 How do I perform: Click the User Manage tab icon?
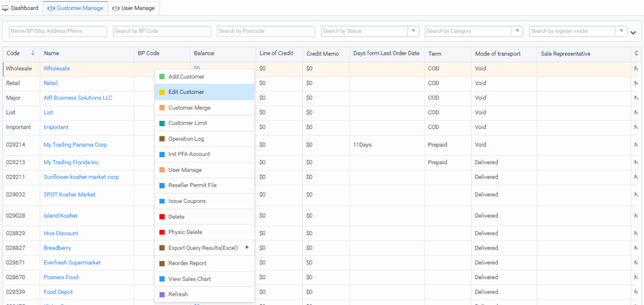click(115, 8)
